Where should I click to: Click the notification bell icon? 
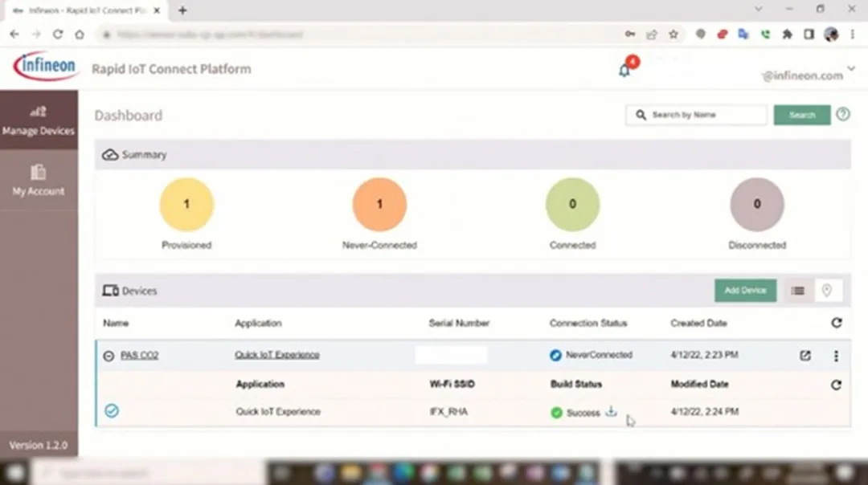[x=624, y=71]
